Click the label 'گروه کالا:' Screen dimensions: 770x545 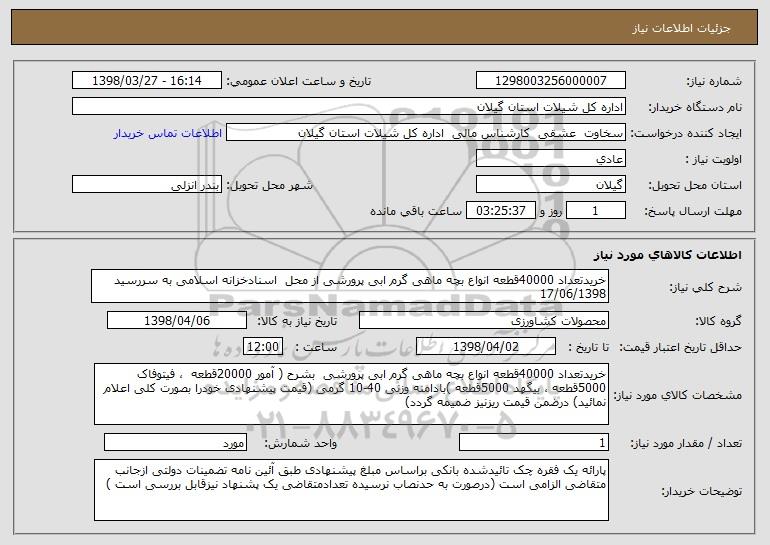click(x=718, y=322)
